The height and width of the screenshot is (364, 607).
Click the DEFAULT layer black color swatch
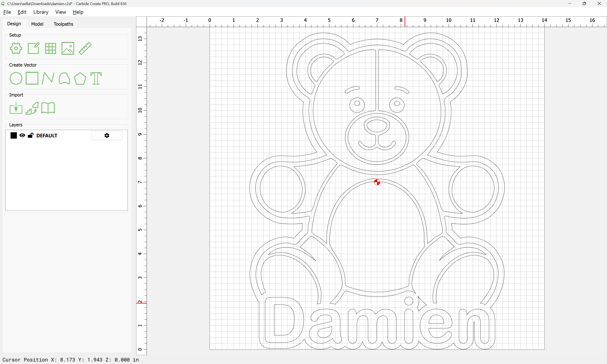pyautogui.click(x=14, y=135)
